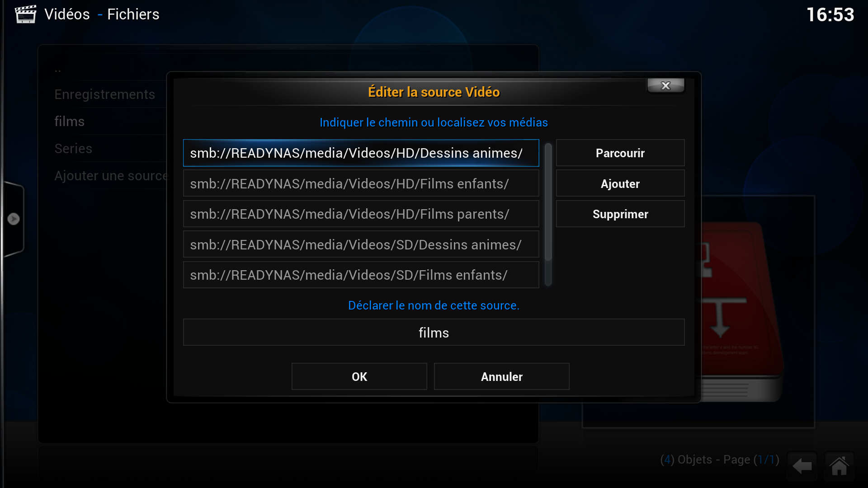Confirm with the OK button
Screen dimensions: 868x488
[x=359, y=376]
